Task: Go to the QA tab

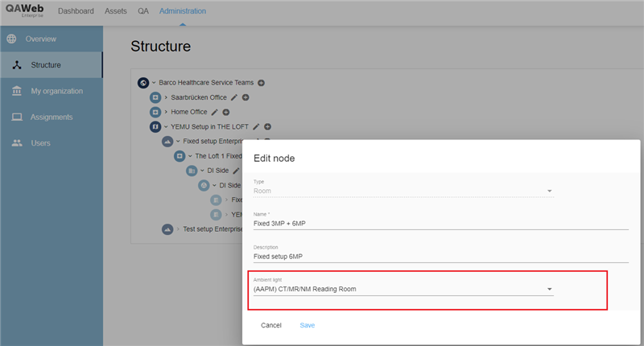Action: (142, 11)
